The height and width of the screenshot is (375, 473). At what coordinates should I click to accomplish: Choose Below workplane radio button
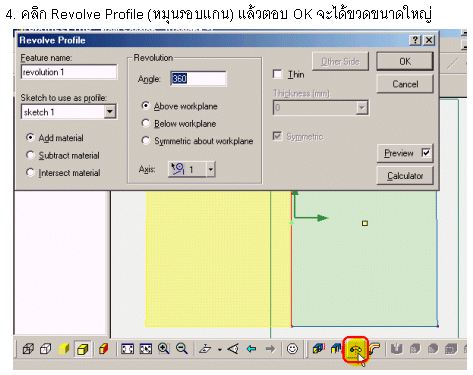coord(146,123)
